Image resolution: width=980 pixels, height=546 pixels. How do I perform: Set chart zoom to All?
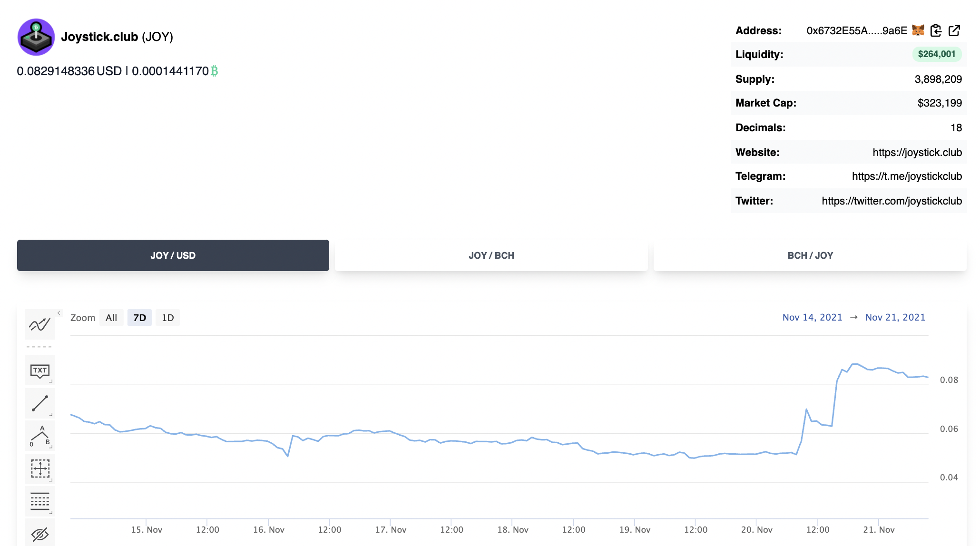111,318
